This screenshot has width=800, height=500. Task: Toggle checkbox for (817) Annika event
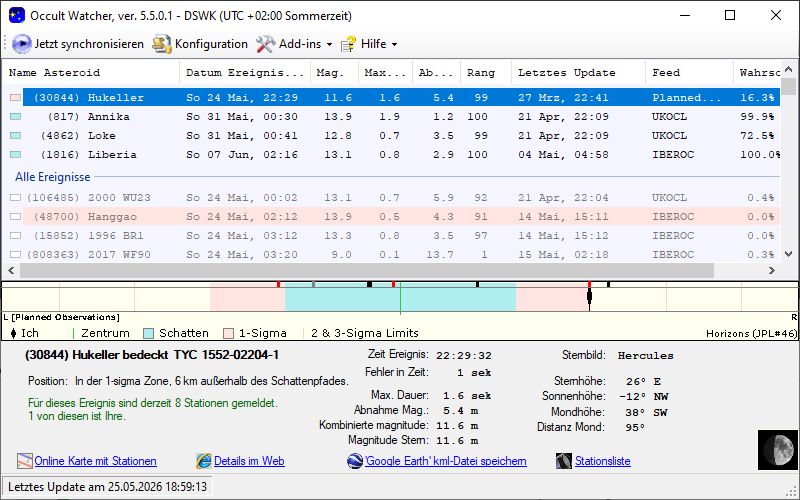click(15, 117)
